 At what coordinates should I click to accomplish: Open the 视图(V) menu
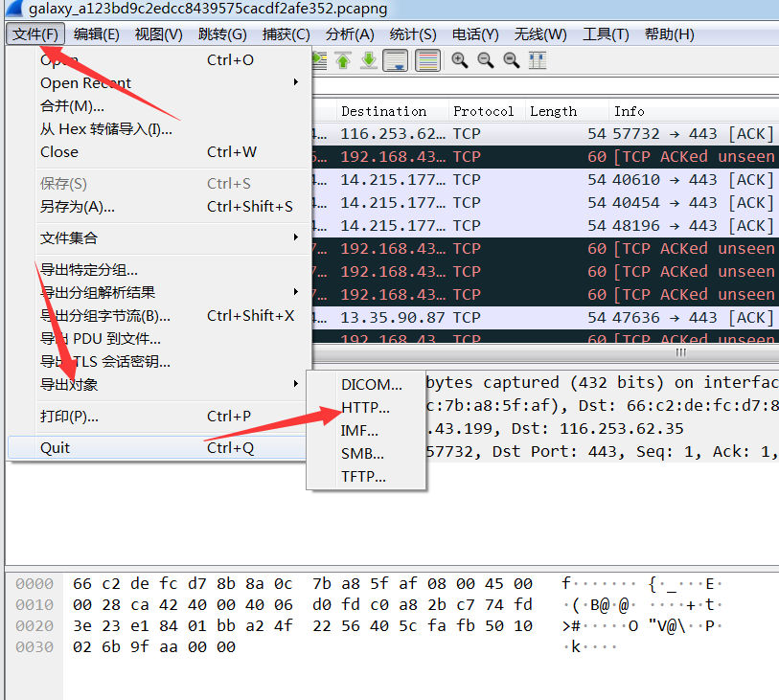159,34
